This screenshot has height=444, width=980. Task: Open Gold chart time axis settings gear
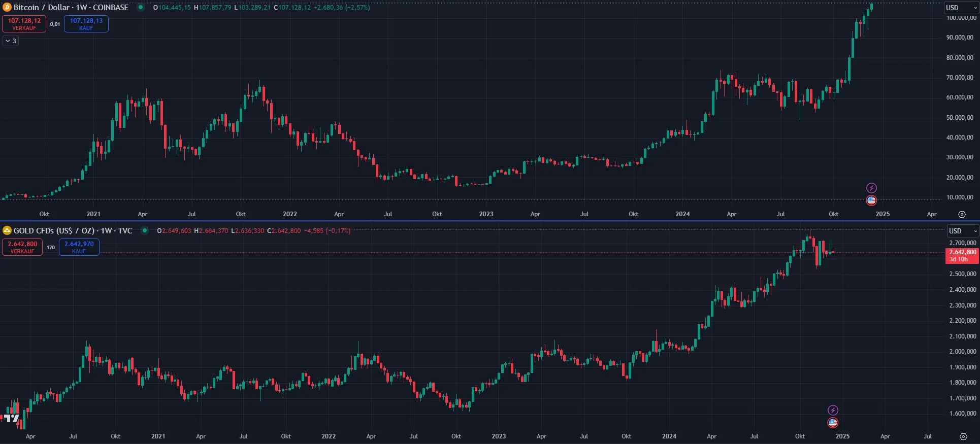pos(963,436)
